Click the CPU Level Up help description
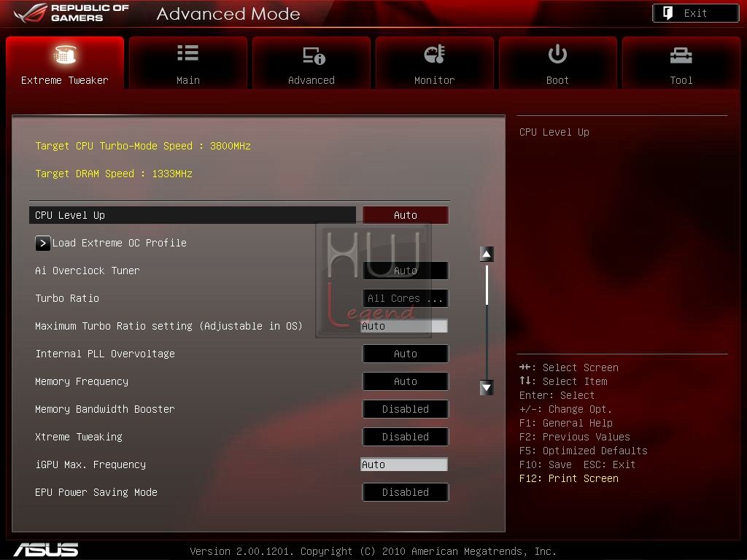The height and width of the screenshot is (560, 747). coord(554,133)
